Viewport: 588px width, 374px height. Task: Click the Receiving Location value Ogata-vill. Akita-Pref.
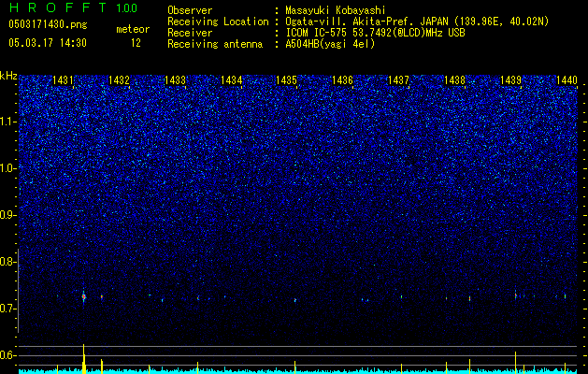click(351, 22)
